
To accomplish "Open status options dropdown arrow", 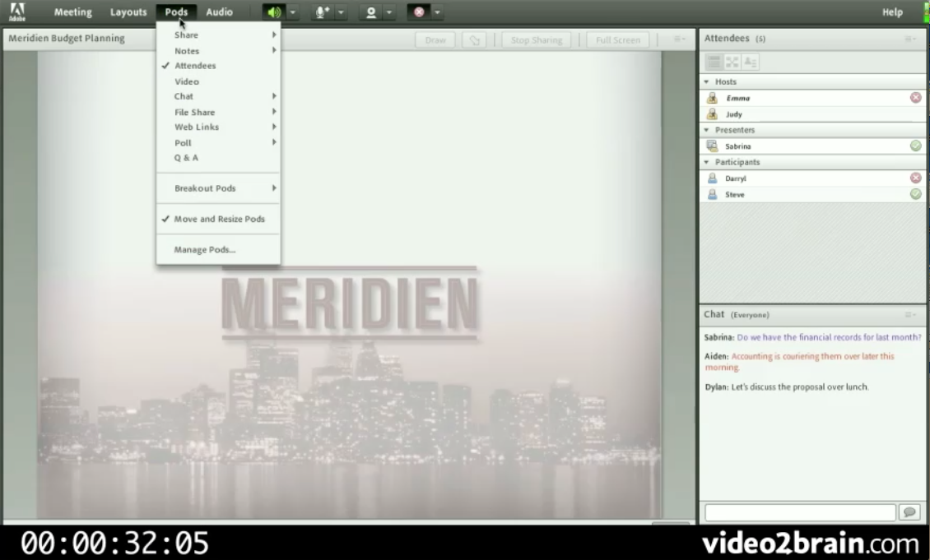I will (x=437, y=12).
